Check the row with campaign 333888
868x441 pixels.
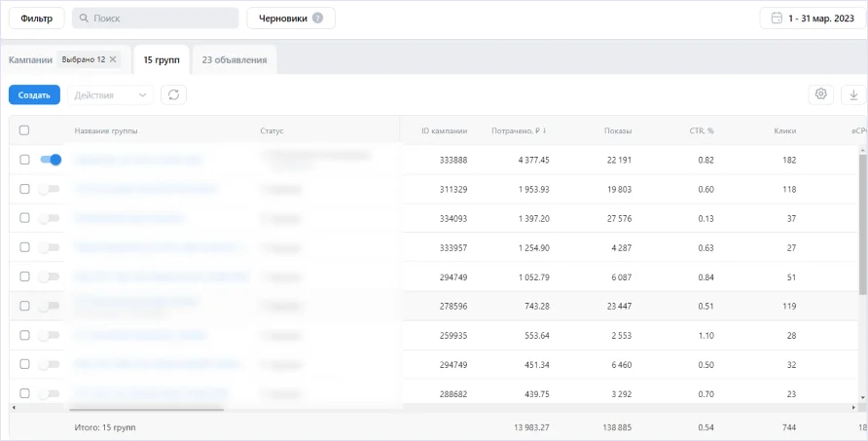pos(24,160)
